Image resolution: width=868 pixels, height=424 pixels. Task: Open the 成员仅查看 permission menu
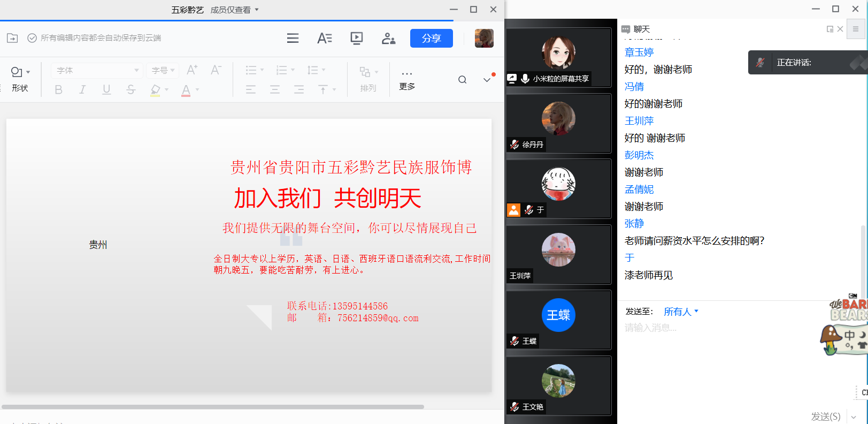pos(234,10)
